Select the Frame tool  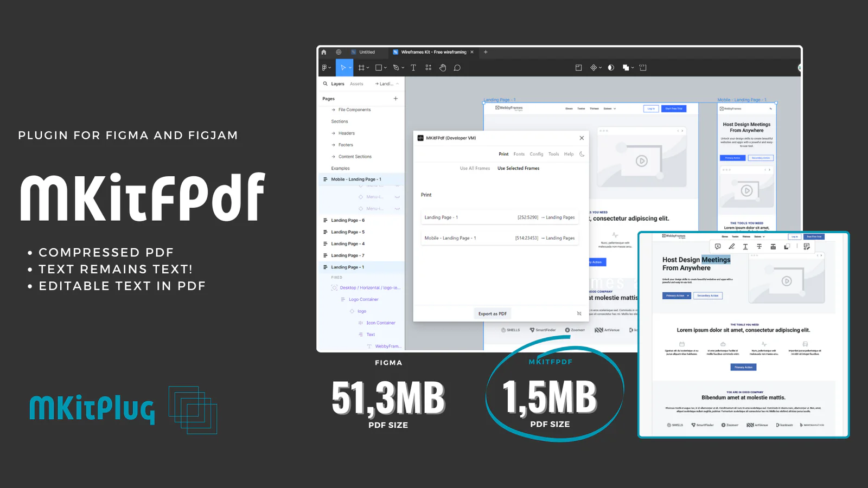361,68
